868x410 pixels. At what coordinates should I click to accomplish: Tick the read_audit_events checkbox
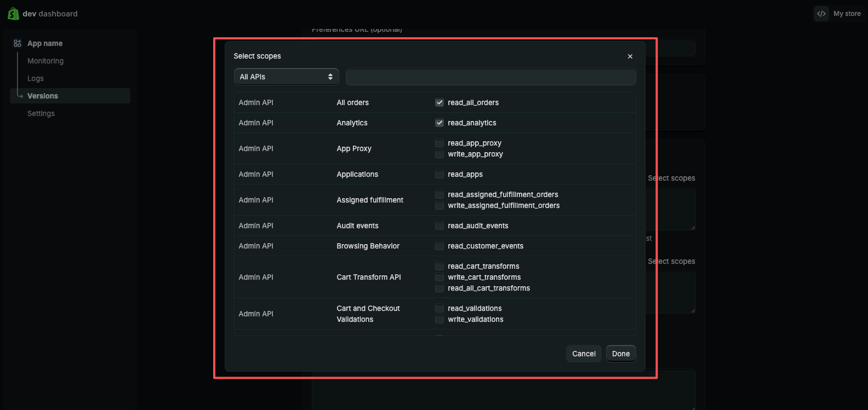pos(439,226)
